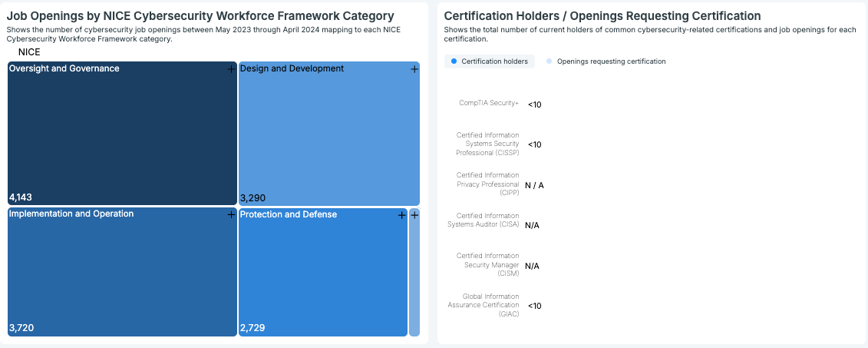
Task: Click the CISM certification label
Action: (487, 265)
